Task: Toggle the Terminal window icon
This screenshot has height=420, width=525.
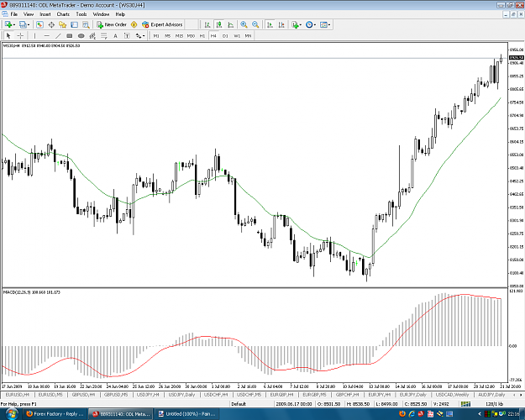Action: tap(74, 24)
